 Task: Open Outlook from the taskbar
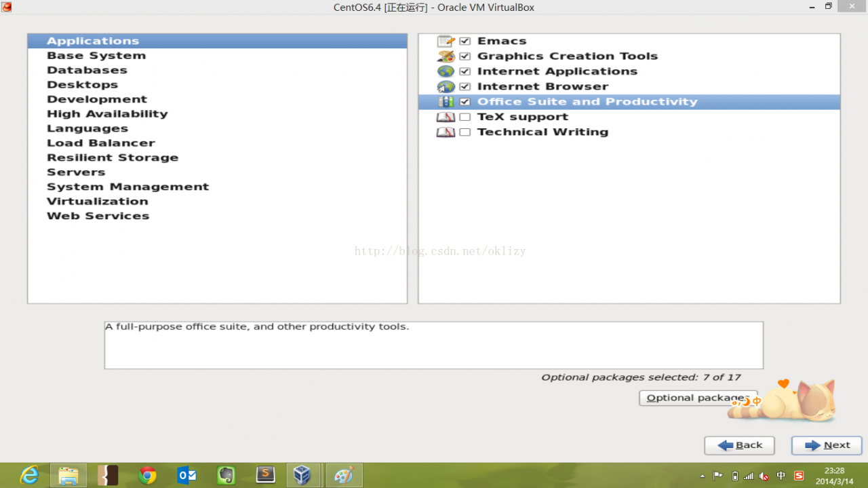186,475
